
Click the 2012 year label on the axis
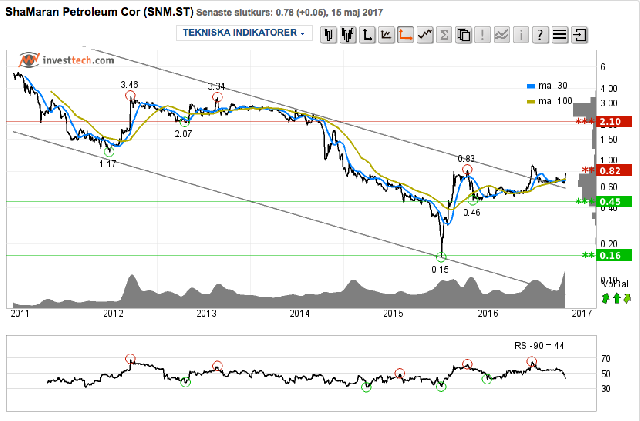point(113,314)
